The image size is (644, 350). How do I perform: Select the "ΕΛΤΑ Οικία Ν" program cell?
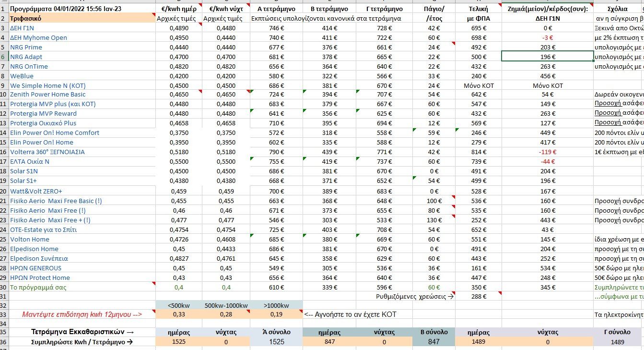pos(82,161)
